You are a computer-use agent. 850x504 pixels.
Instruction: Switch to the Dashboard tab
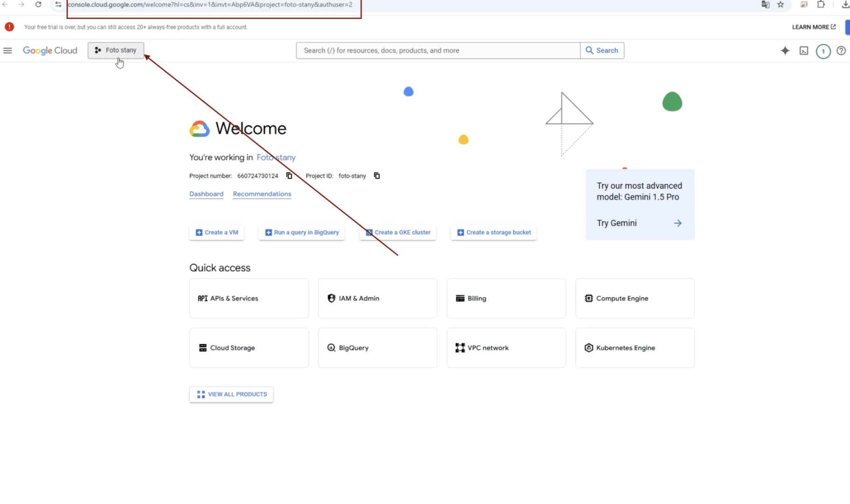pos(206,194)
